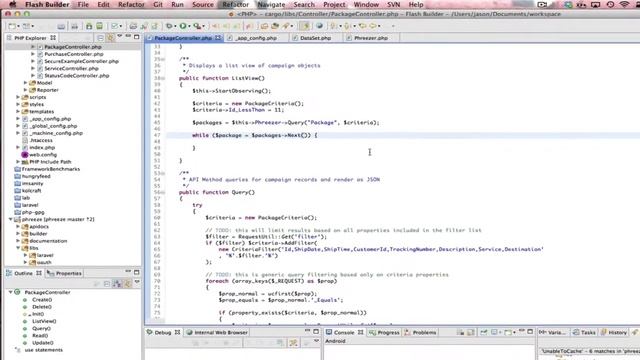Switch to the Tasks tab
Image resolution: width=640 pixels, height=360 pixels.
584,332
